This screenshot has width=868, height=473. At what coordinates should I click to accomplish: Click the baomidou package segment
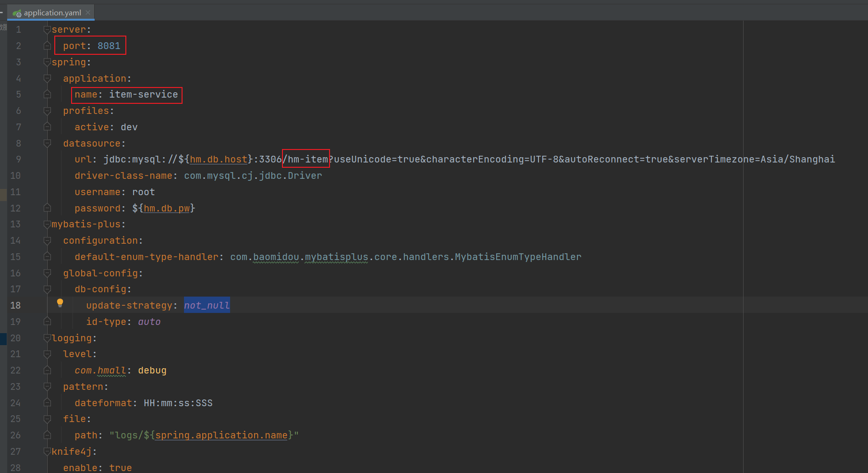[276, 257]
